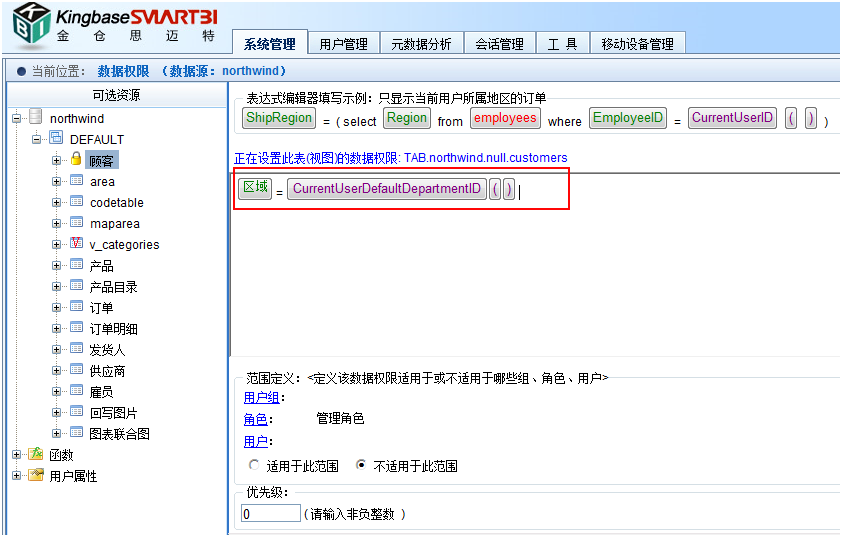This screenshot has width=842, height=537.
Task: Click the DEFAULT schema icon
Action: (56, 137)
